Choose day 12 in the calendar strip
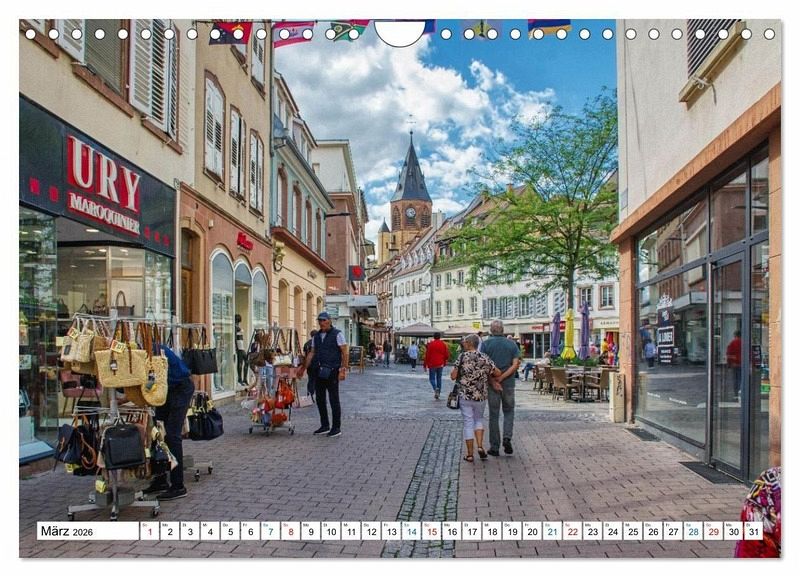 (x=371, y=531)
